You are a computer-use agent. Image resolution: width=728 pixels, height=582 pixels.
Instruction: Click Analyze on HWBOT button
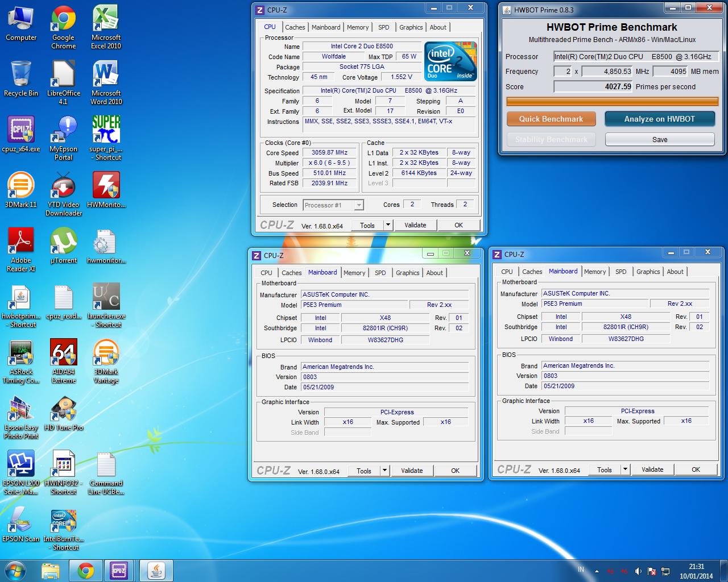[x=660, y=119]
